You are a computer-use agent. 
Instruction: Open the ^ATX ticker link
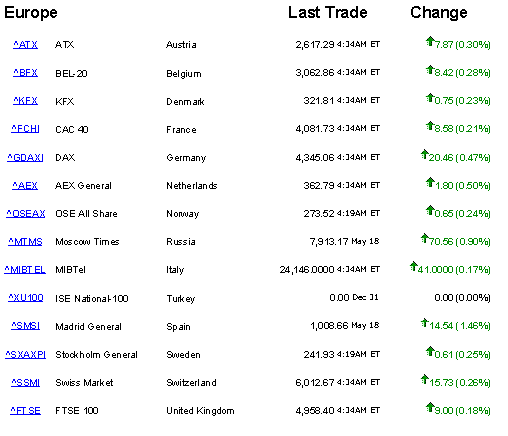pos(25,45)
